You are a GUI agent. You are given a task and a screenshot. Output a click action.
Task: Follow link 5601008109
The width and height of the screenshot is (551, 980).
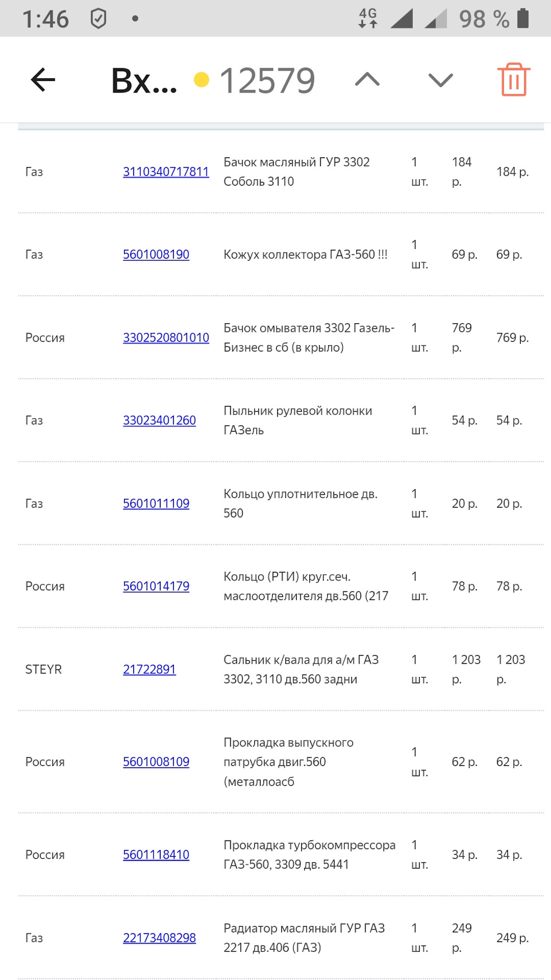(156, 762)
